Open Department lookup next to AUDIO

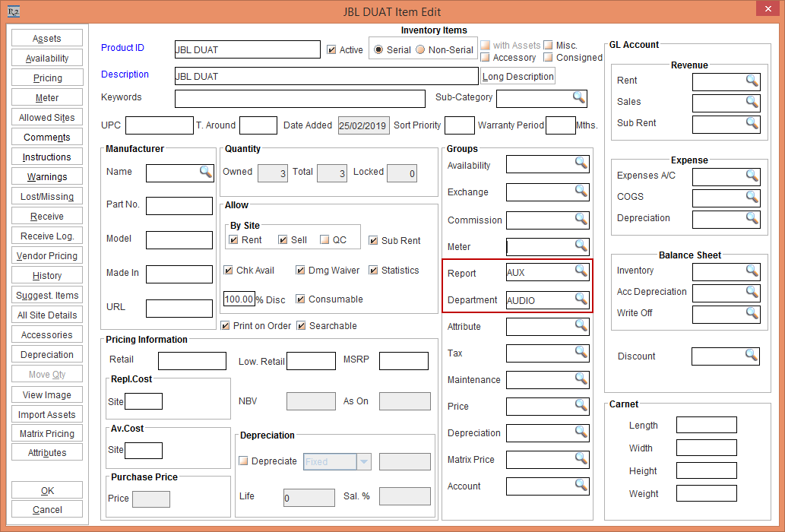click(581, 299)
